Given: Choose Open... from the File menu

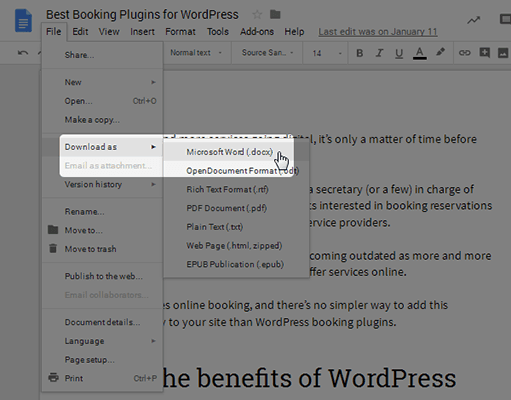Looking at the screenshot, I should (102, 101).
